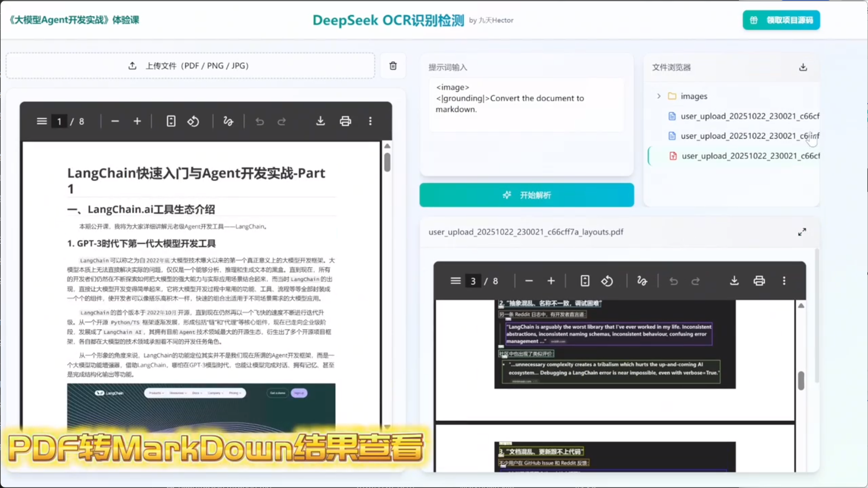The height and width of the screenshot is (488, 868).
Task: Zoom in in left PDF viewer
Action: tap(137, 121)
